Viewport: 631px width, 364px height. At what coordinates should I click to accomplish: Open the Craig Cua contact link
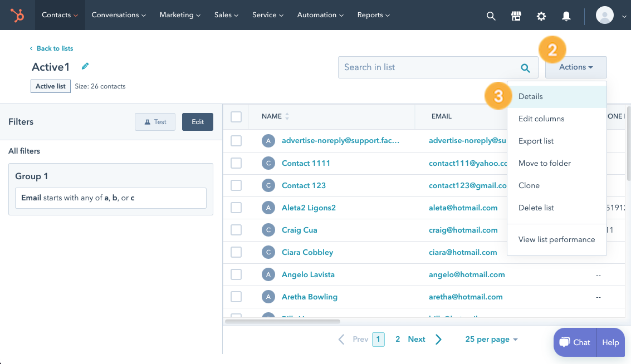(x=300, y=230)
